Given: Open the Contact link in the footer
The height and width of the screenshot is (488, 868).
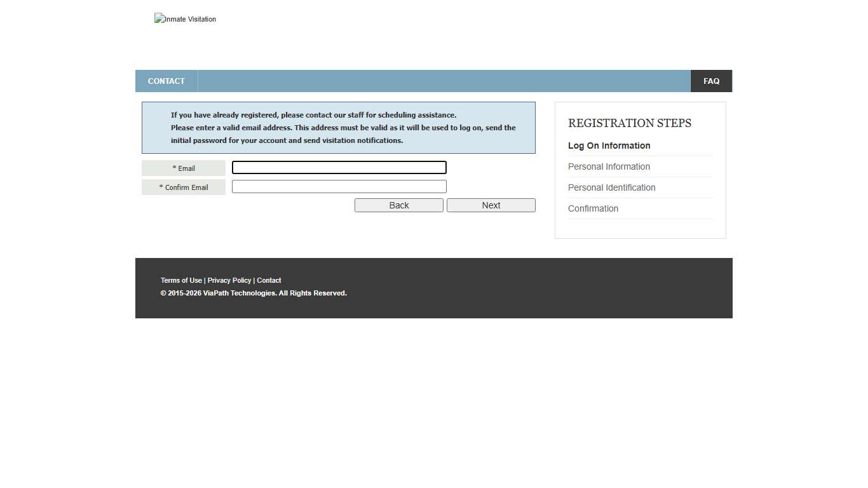Looking at the screenshot, I should (x=269, y=280).
